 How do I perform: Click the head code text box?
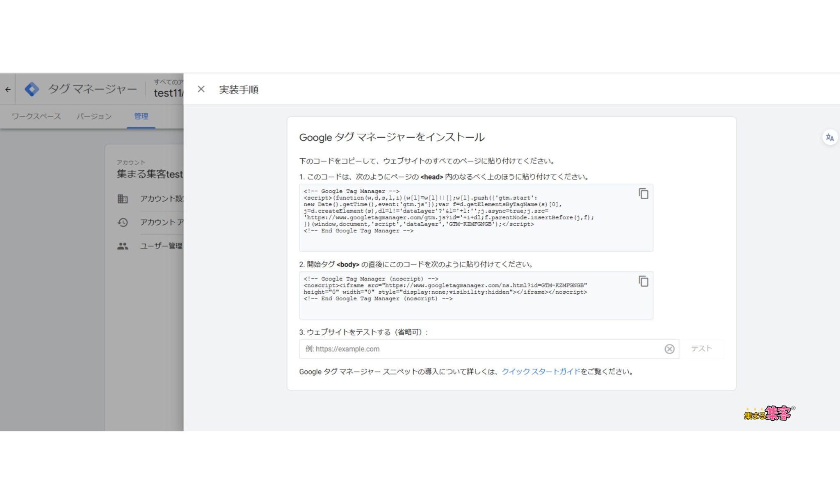click(x=476, y=218)
